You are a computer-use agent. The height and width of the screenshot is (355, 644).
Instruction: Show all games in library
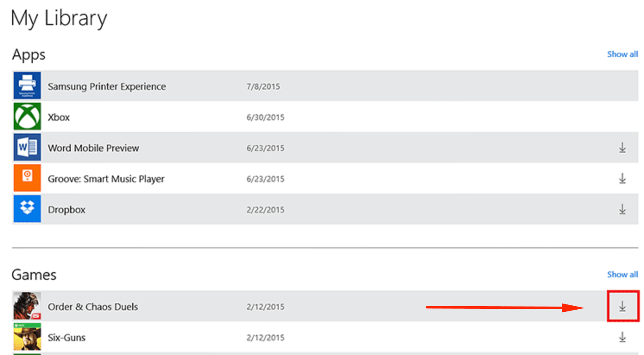pos(622,275)
